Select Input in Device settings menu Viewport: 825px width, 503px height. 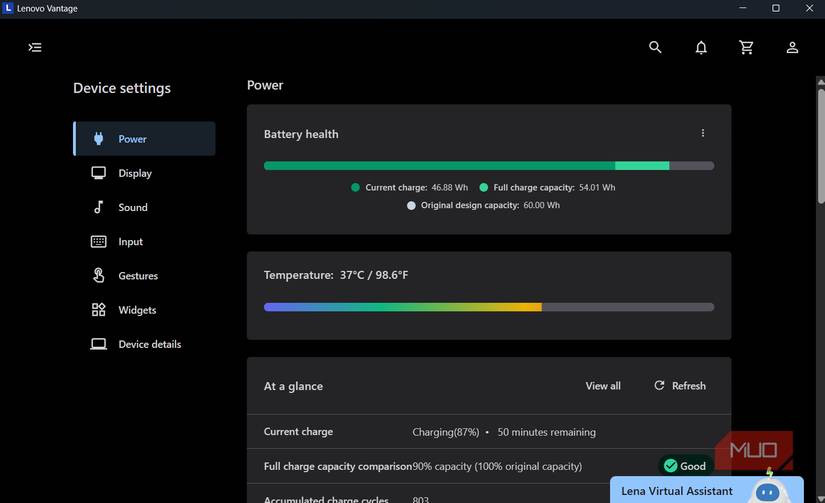point(130,242)
